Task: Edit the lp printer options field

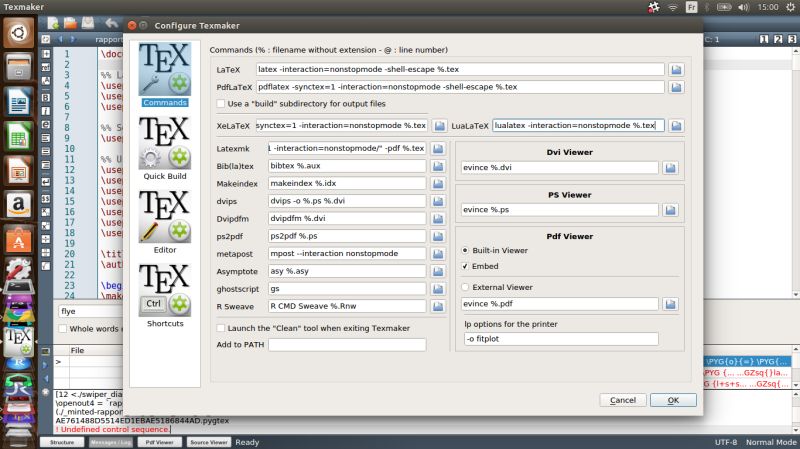Action: [561, 339]
